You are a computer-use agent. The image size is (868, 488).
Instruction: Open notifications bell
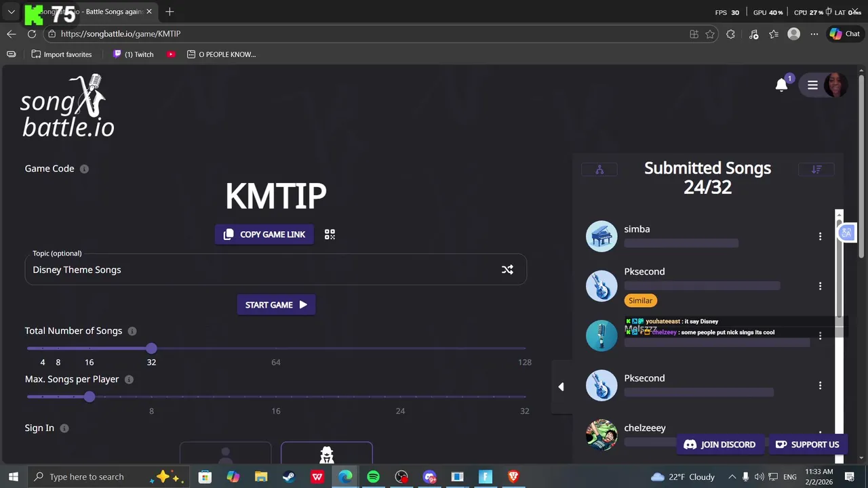click(x=782, y=85)
